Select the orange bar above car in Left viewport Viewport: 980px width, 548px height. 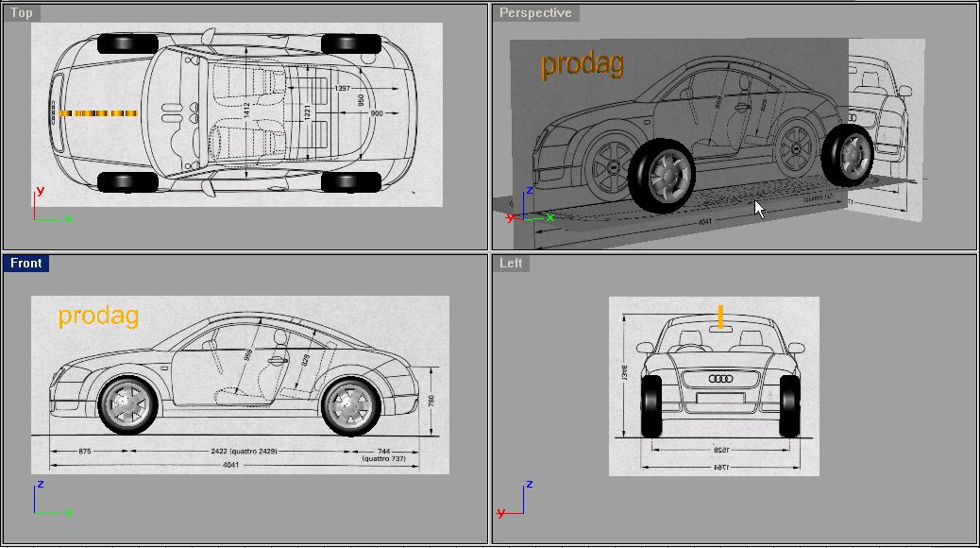click(x=720, y=317)
